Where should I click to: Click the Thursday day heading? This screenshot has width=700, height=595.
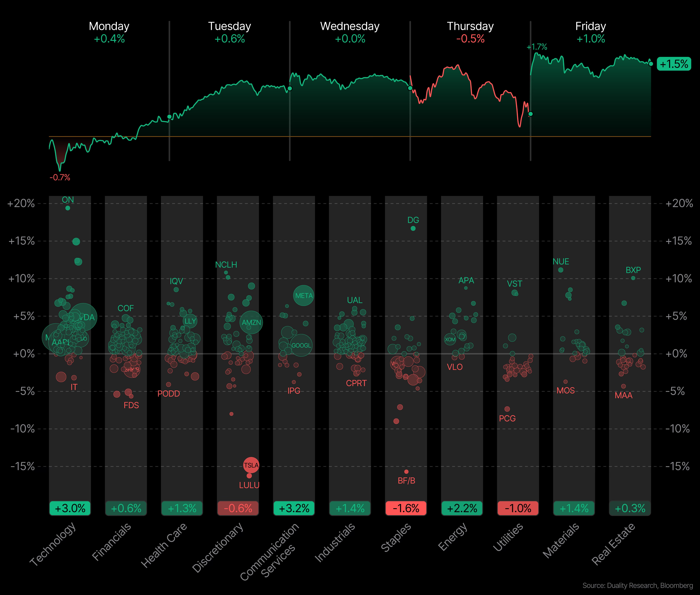pos(470,26)
